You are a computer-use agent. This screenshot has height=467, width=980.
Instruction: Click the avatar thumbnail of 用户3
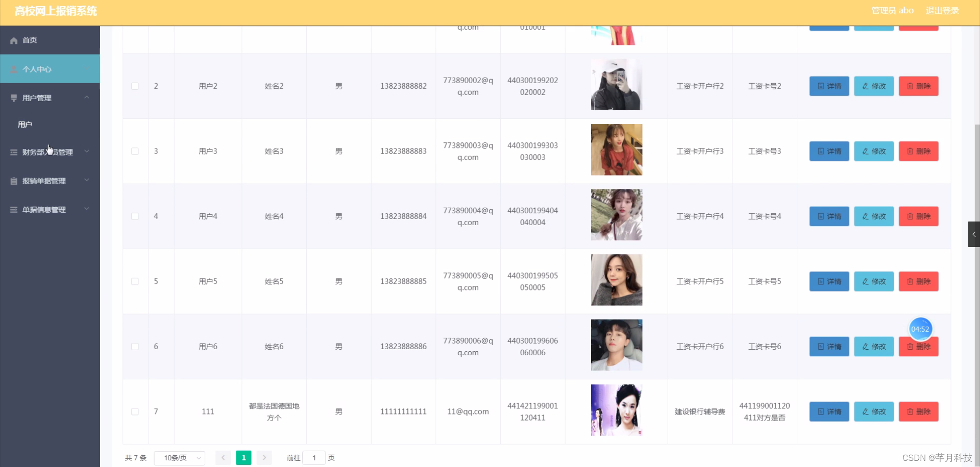point(616,150)
